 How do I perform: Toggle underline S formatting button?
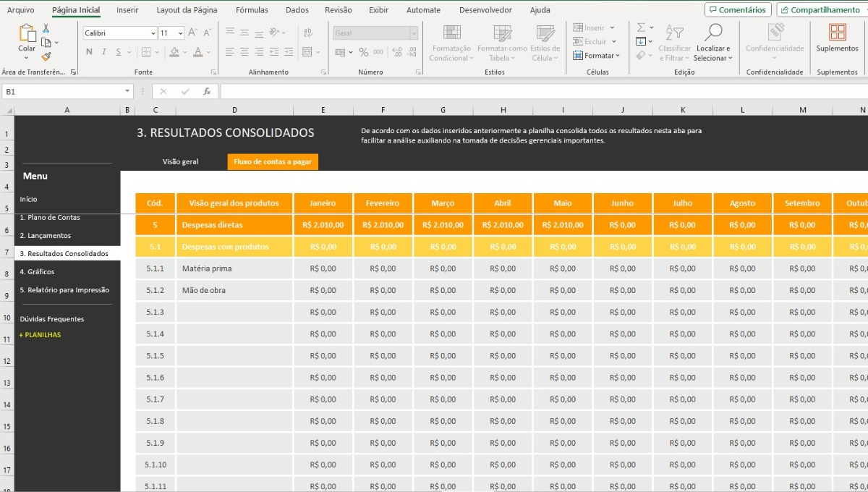point(118,52)
